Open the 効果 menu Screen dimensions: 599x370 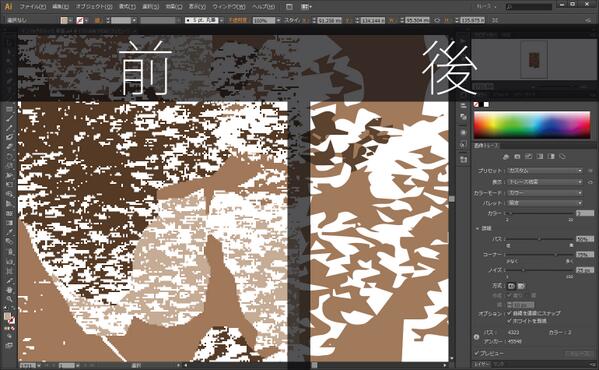[x=174, y=6]
